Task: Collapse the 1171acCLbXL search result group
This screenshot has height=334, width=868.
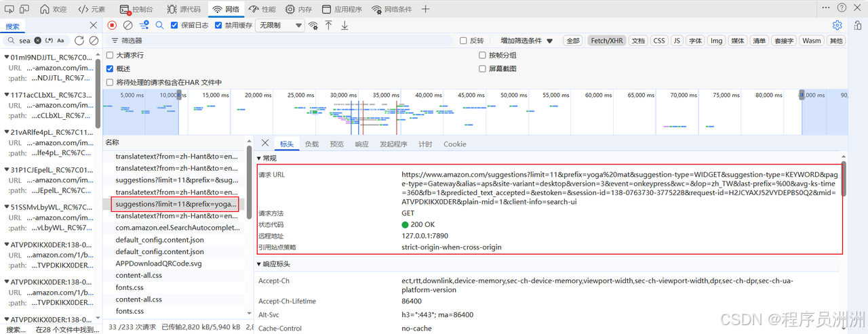Action: [x=6, y=96]
